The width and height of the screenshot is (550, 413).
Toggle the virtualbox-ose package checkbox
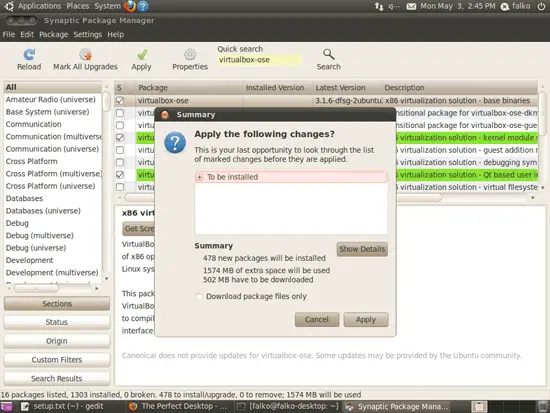120,101
